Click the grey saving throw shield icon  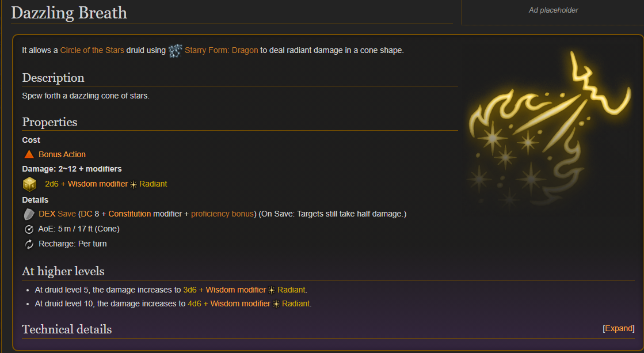29,214
